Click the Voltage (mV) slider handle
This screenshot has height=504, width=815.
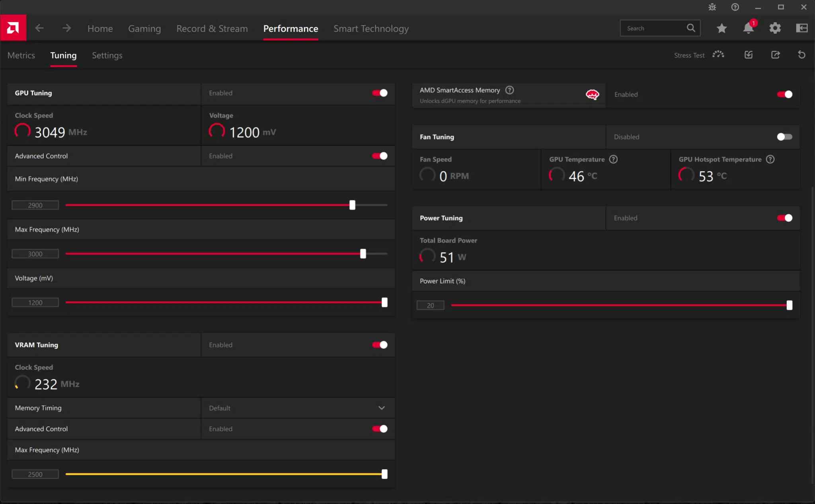[x=384, y=302]
